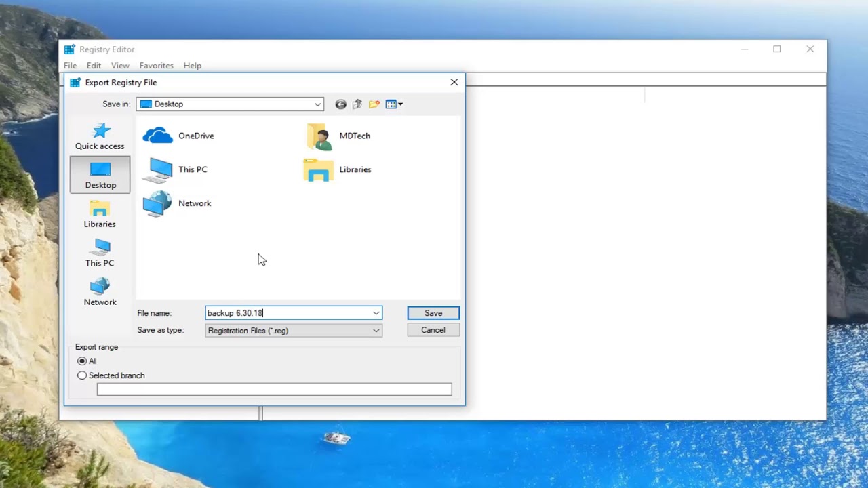Click the Up One Level icon
Viewport: 868px width, 488px height.
tap(357, 104)
